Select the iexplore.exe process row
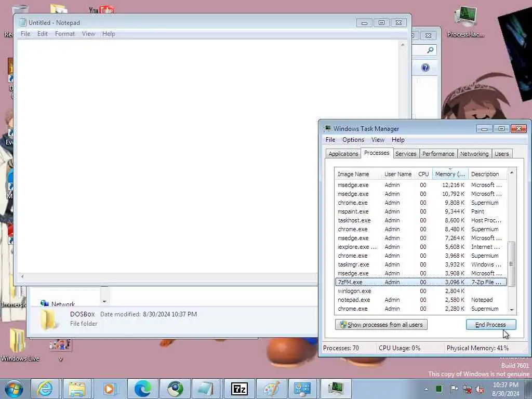Image resolution: width=532 pixels, height=399 pixels. [421, 247]
